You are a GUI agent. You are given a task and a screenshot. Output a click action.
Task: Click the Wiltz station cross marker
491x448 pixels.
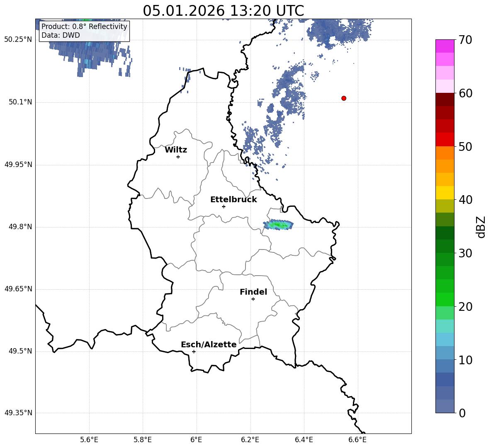point(178,157)
